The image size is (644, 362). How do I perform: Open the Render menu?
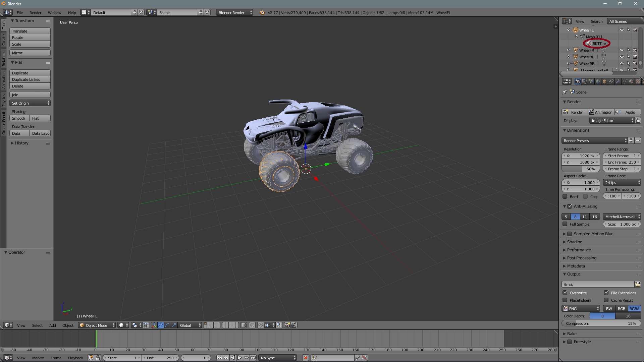click(x=35, y=13)
